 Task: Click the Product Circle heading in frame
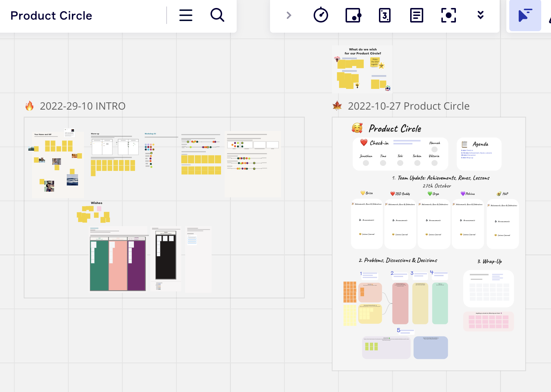(395, 128)
